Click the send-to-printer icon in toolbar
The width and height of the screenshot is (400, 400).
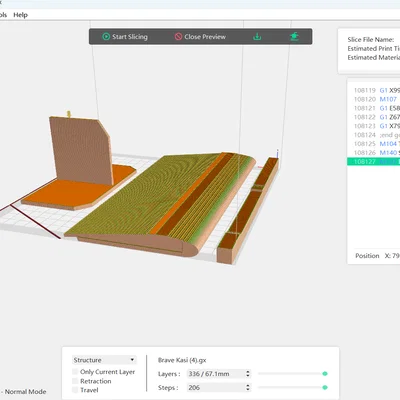point(294,37)
